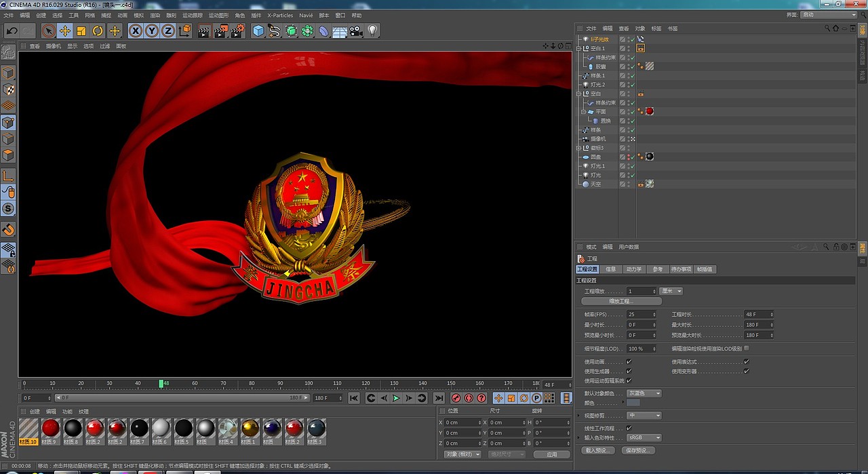Screen dimensions: 868x474
Task: Click the autokeying red icon
Action: click(x=469, y=398)
